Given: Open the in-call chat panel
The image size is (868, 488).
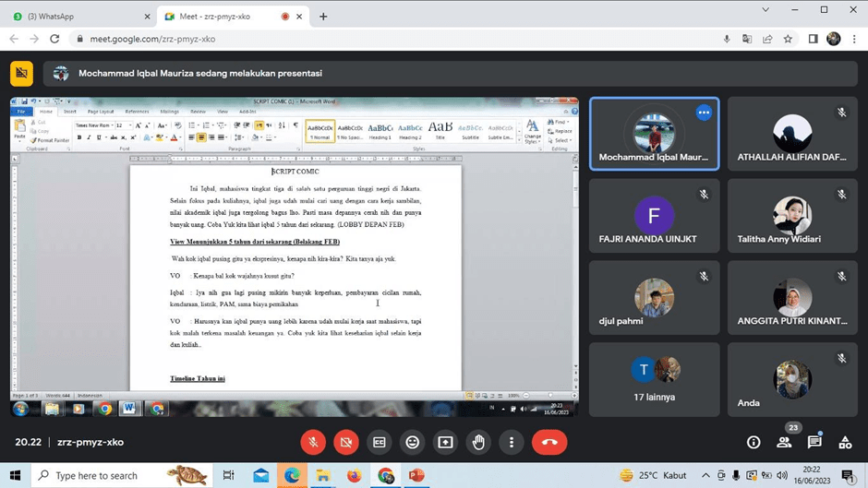Looking at the screenshot, I should click(814, 443).
